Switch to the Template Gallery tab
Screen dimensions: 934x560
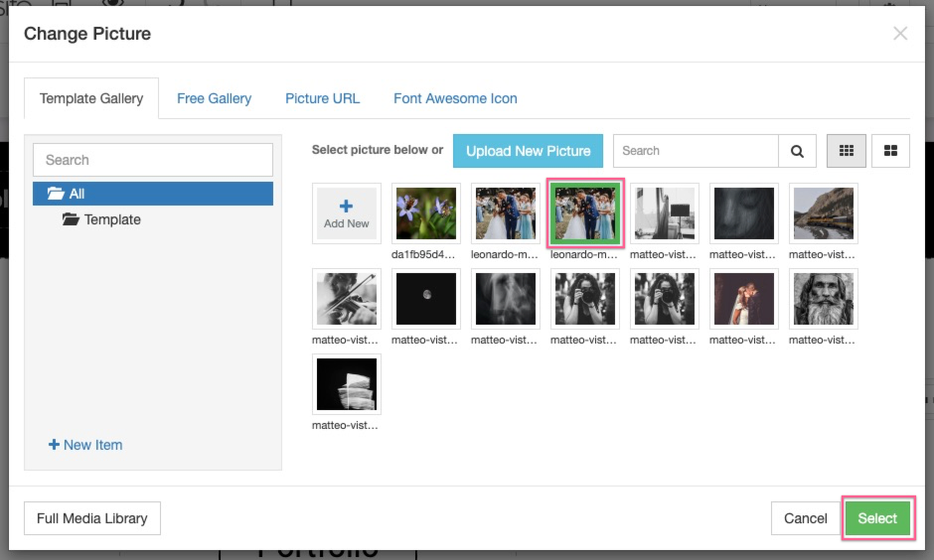coord(91,98)
